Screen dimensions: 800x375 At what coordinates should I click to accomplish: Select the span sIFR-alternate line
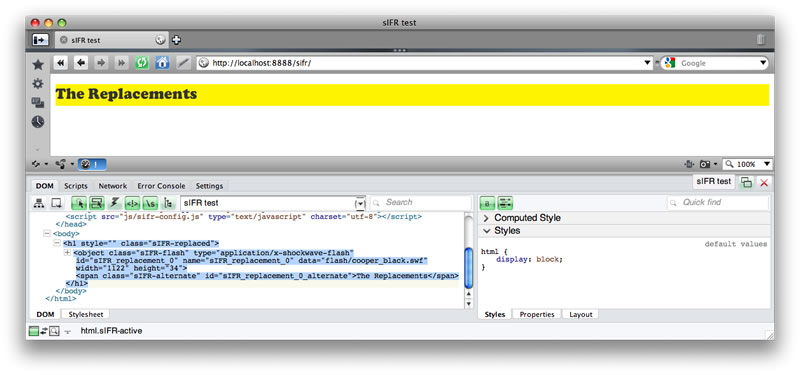(267, 276)
